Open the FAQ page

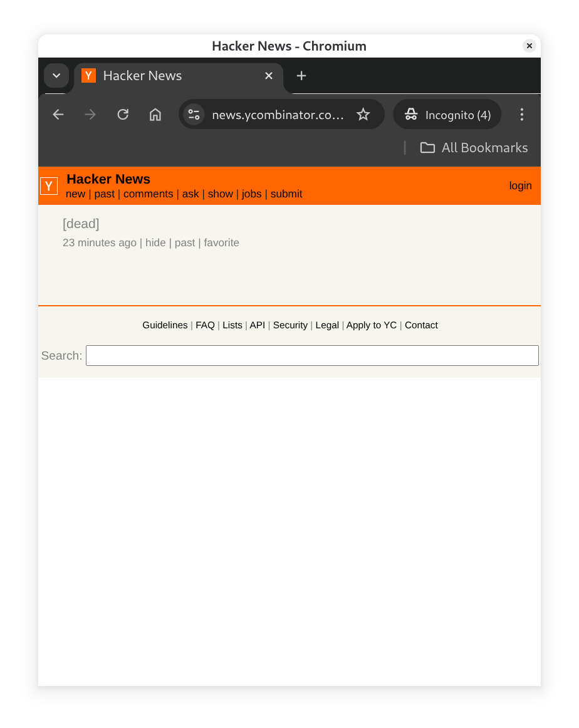tap(205, 325)
